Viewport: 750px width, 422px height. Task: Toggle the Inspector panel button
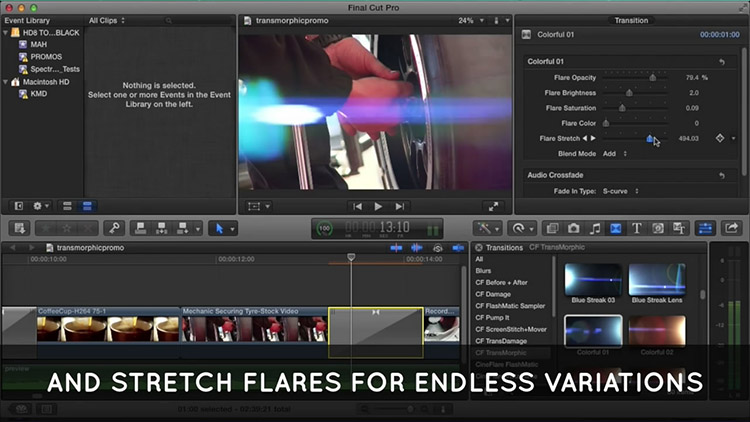706,228
